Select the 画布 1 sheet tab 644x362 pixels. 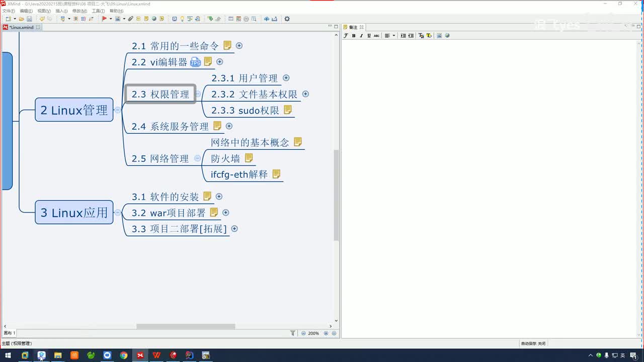[x=10, y=333]
